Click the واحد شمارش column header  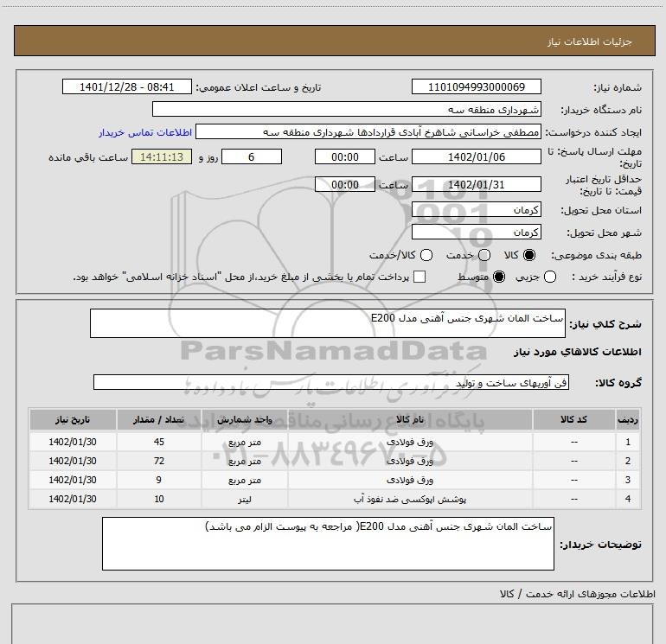tap(245, 419)
